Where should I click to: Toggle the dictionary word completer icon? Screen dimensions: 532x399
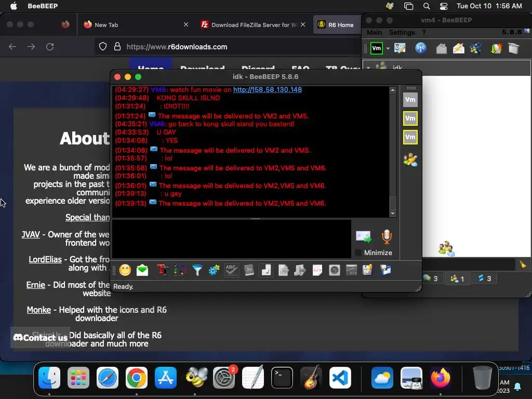coord(249,270)
